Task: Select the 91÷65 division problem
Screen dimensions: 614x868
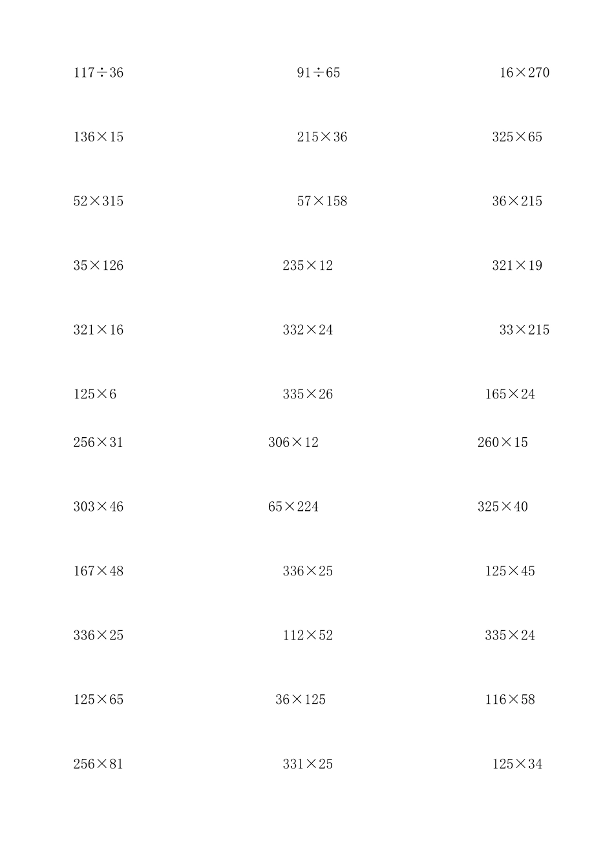Action: pos(319,72)
